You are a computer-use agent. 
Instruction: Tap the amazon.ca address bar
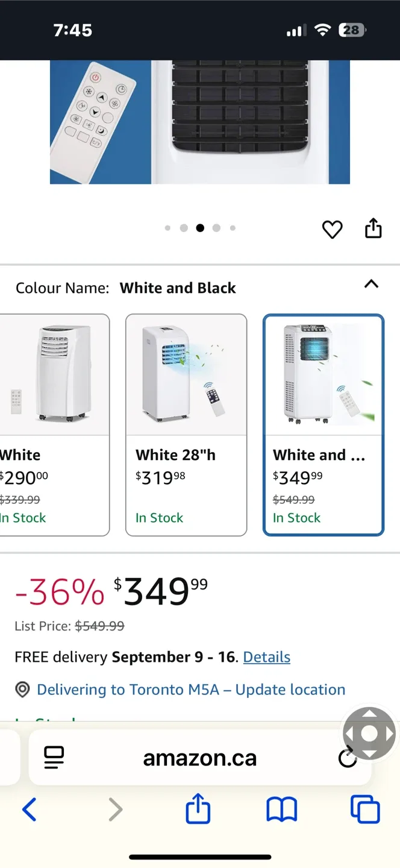(x=200, y=758)
